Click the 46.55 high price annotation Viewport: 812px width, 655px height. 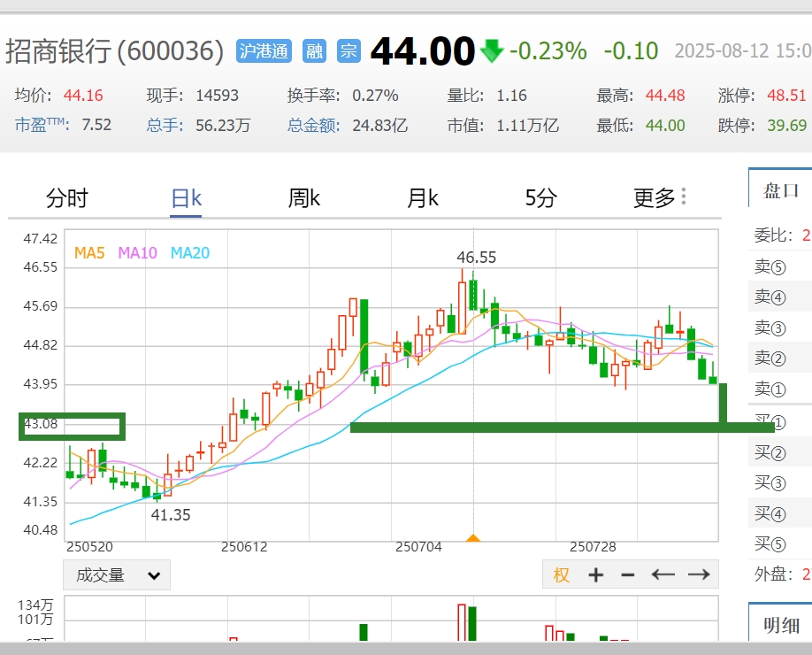477,257
